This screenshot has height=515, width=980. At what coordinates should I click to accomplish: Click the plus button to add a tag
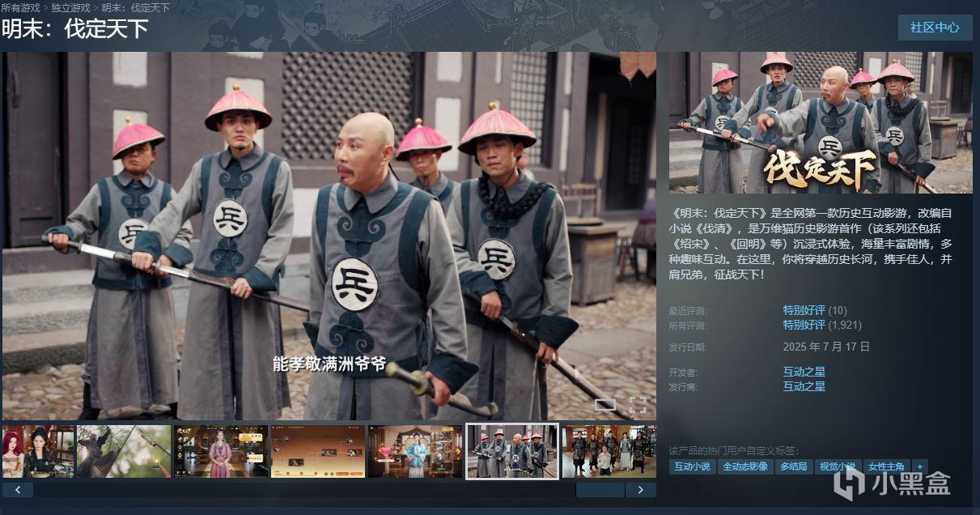[x=919, y=466]
